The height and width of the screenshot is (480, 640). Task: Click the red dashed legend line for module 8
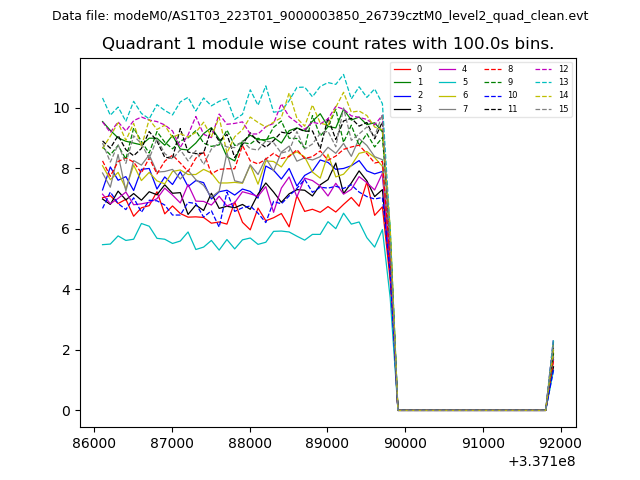pos(493,69)
